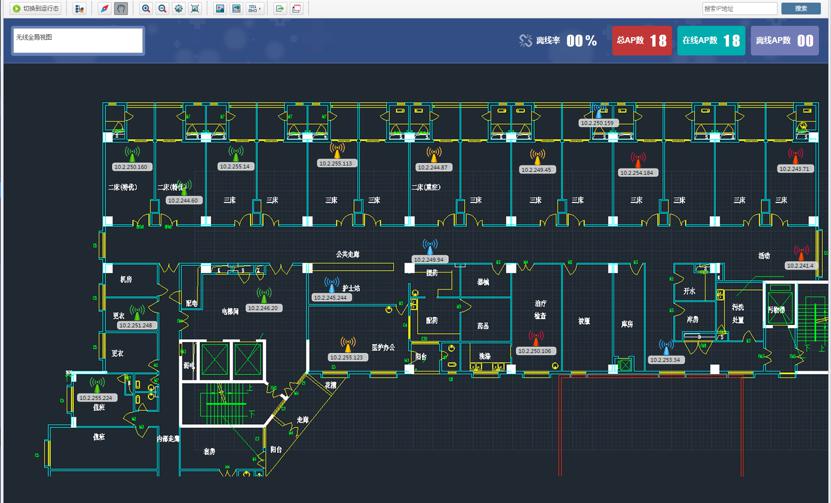Click the zoom in magnifier icon
831x503 pixels.
tap(146, 8)
